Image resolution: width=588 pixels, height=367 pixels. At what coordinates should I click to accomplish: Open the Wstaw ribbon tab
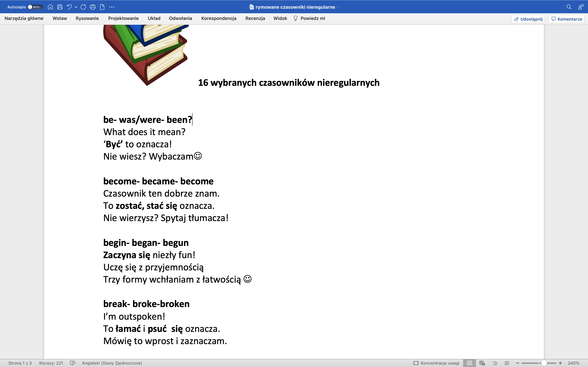pos(59,19)
